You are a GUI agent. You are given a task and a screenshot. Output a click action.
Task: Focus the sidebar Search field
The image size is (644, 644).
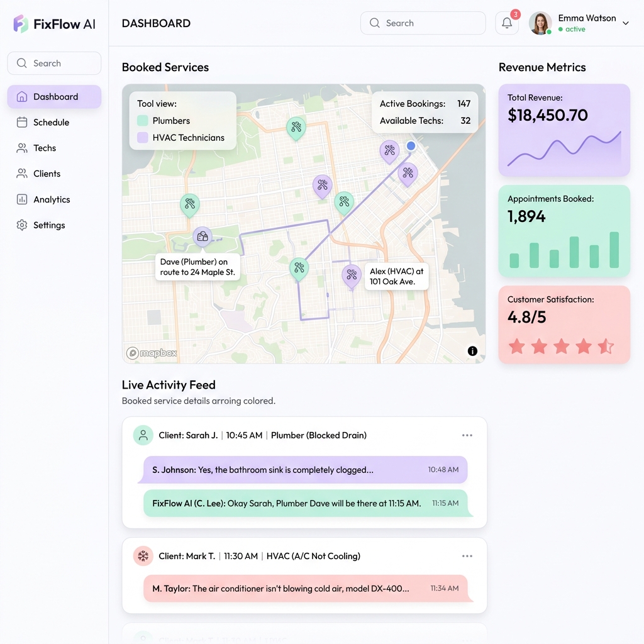(54, 64)
